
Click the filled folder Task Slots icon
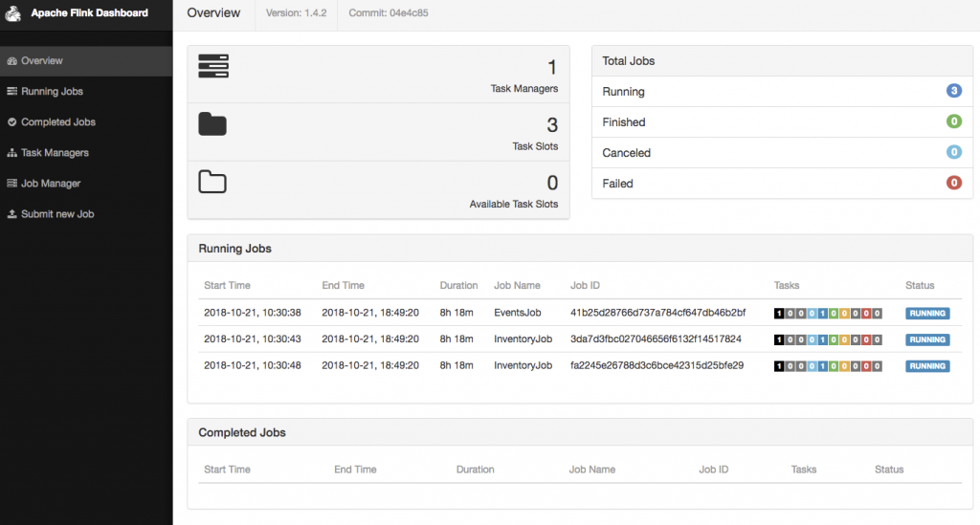point(212,124)
